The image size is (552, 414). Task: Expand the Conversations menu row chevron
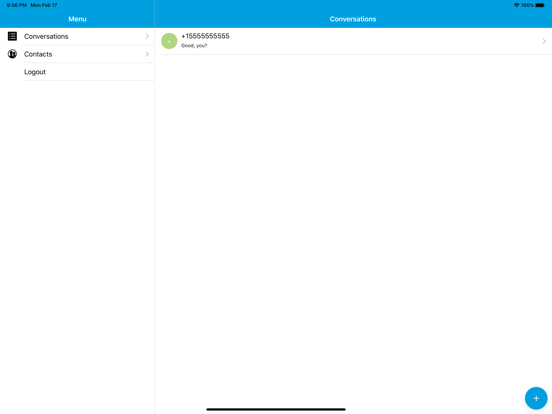147,36
